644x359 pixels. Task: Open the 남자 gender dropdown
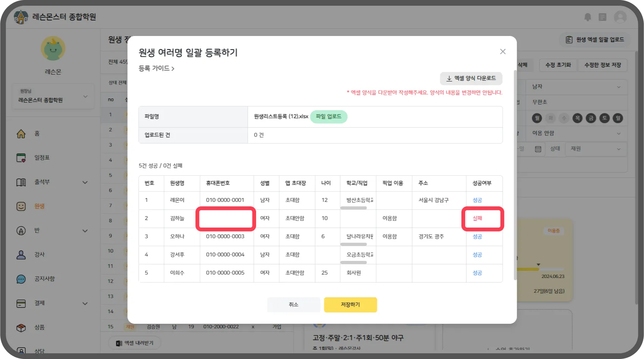pos(577,87)
